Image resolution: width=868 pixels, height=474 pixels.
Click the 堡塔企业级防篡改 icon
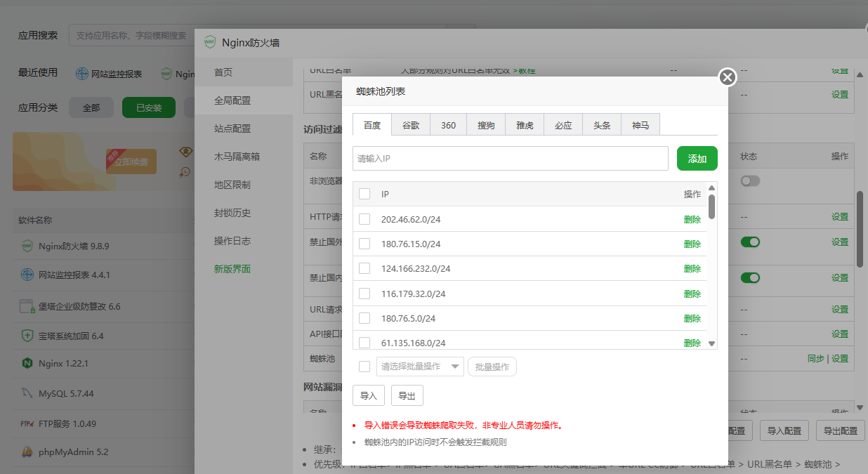point(27,306)
